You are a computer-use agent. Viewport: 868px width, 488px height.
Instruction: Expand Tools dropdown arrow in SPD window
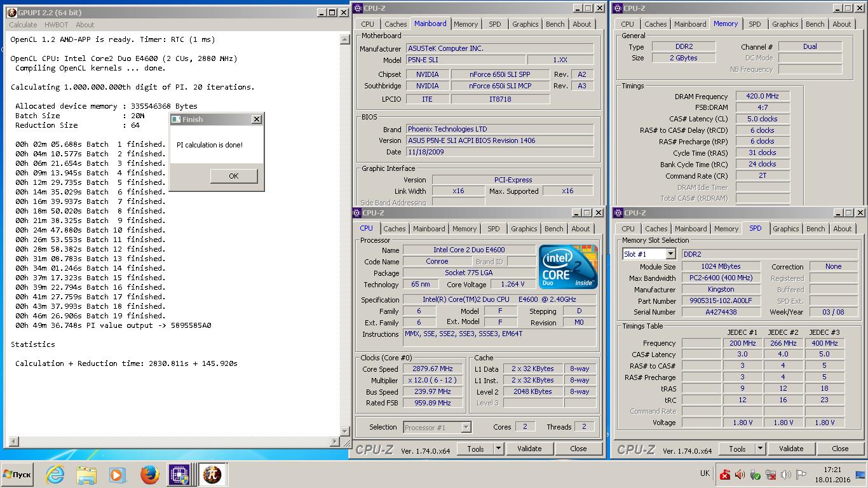click(759, 449)
